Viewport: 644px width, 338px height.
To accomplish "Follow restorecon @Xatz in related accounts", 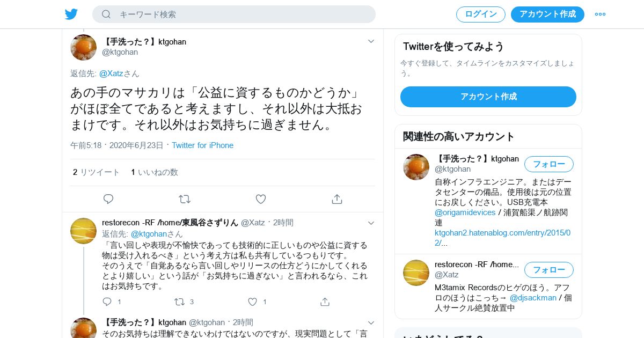I will [548, 269].
